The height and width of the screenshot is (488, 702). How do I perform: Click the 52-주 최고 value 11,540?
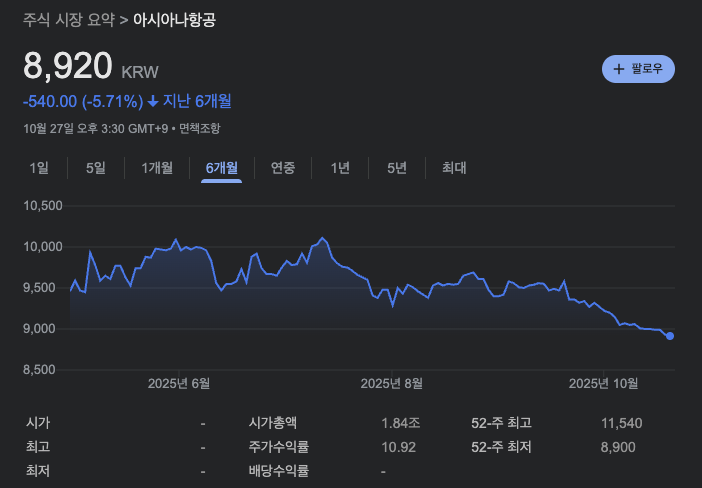[621, 423]
